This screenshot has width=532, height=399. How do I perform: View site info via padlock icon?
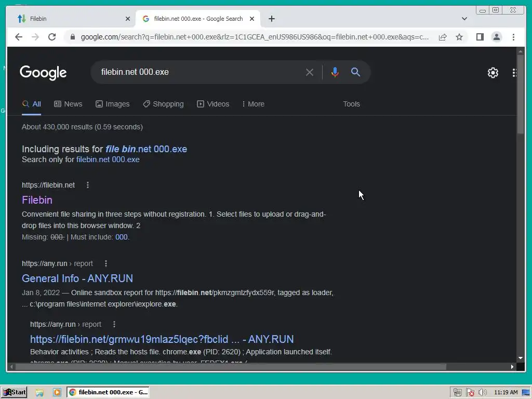pyautogui.click(x=73, y=37)
